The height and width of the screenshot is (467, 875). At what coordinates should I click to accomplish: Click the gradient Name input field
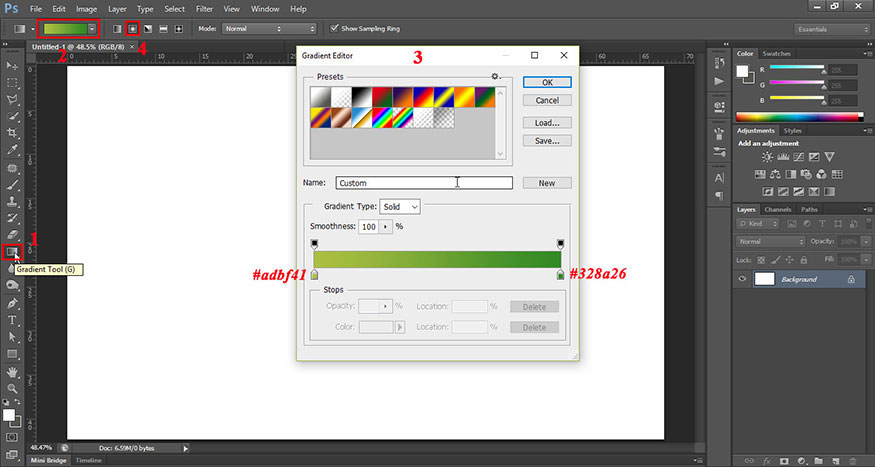click(x=424, y=183)
